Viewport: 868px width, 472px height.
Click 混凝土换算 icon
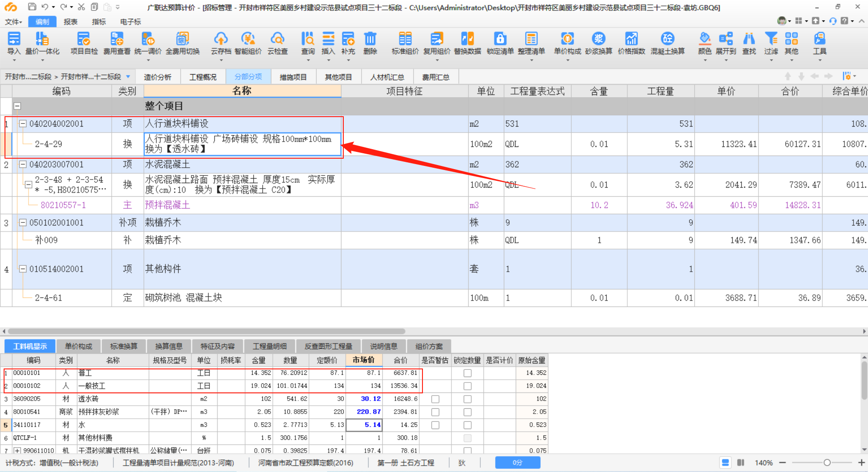point(668,43)
